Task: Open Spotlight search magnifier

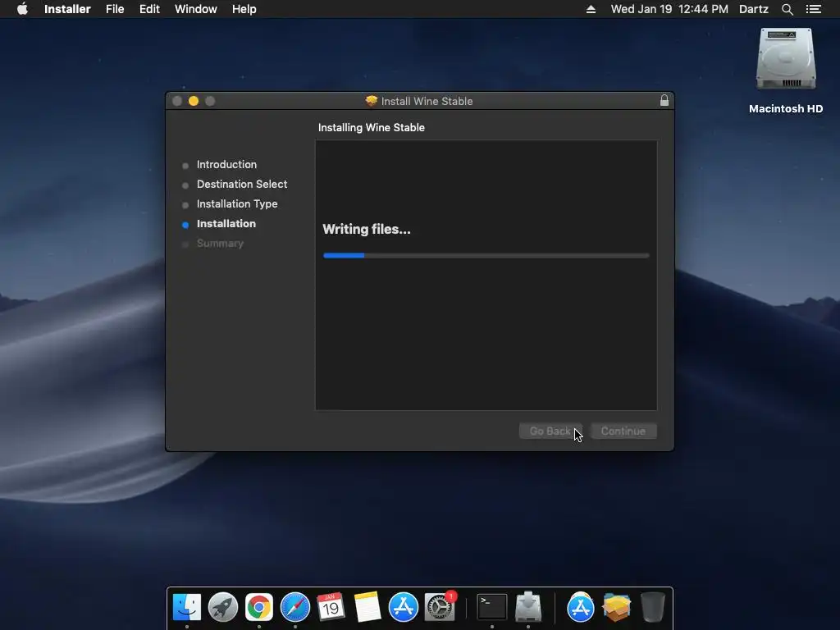Action: pyautogui.click(x=787, y=9)
